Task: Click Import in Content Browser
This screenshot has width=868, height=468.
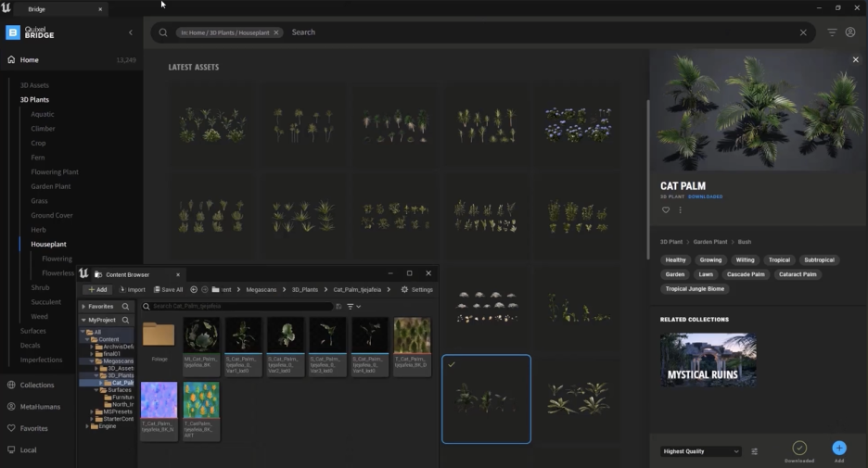Action: click(133, 289)
